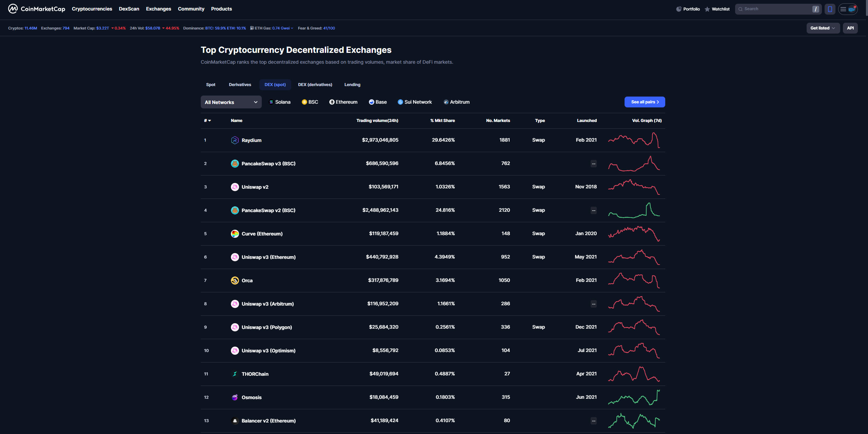Click the mobile app download icon

tap(830, 9)
